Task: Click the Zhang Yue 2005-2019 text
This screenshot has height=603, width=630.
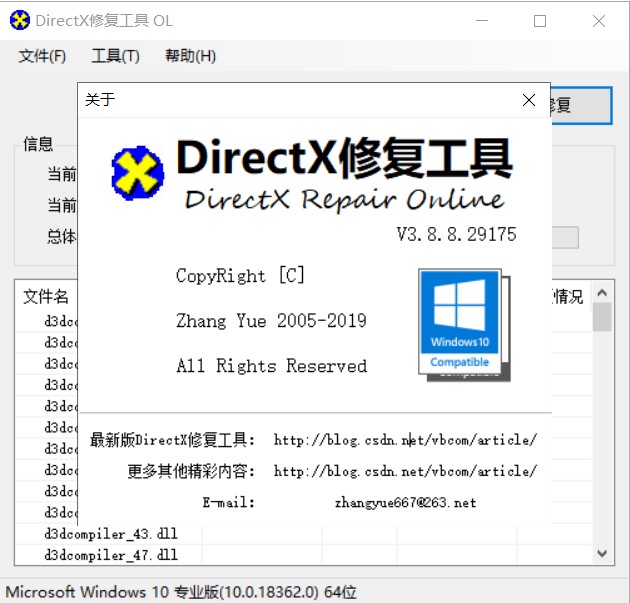Action: [271, 321]
